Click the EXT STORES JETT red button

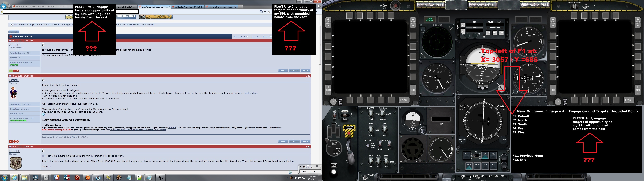tap(395, 6)
